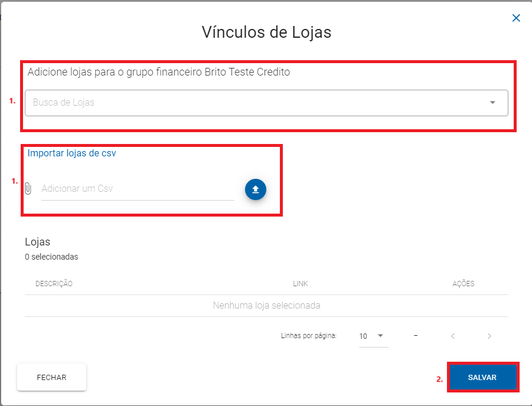Click the AÇÕES column header
Screen dimensions: 532x406
tap(464, 284)
